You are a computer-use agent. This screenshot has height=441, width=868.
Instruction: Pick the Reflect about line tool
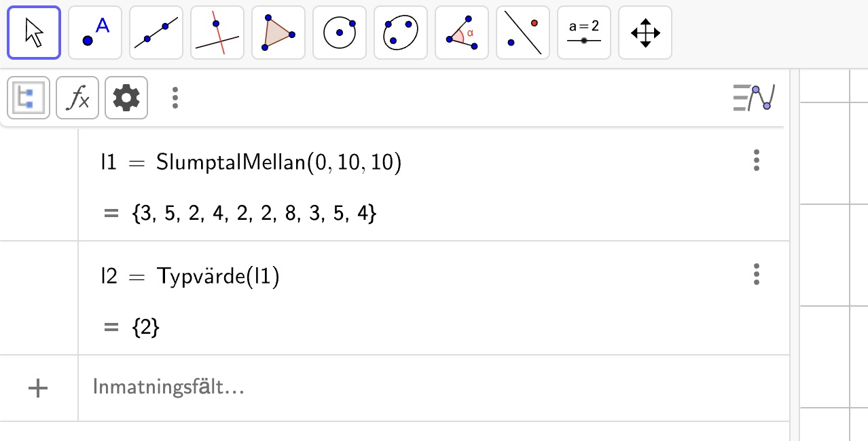click(x=523, y=33)
